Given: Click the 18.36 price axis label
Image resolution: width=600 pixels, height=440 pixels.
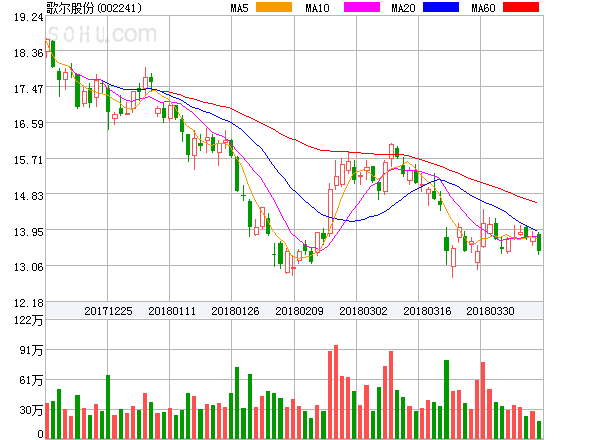Looking at the screenshot, I should pos(29,53).
